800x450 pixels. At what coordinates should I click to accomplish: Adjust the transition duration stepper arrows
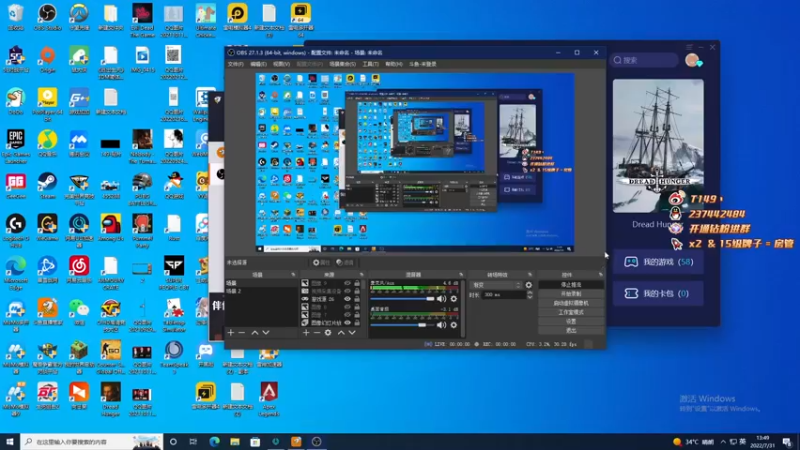529,295
